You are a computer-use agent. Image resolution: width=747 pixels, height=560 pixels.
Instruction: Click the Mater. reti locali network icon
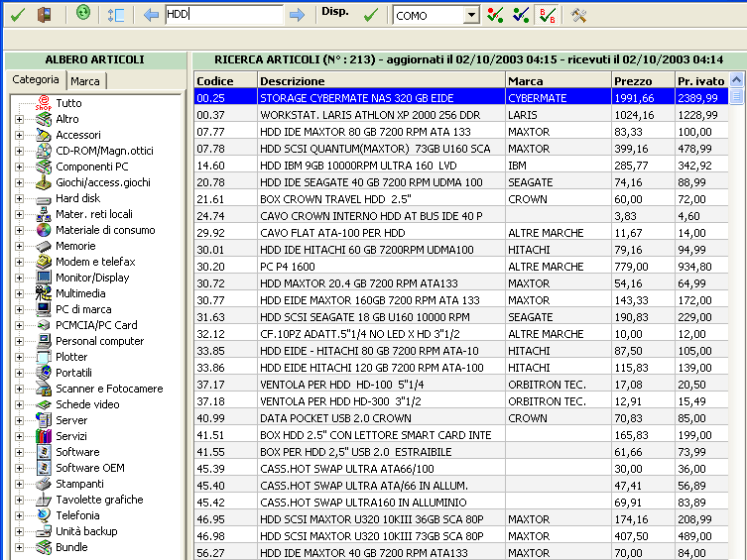tap(44, 214)
